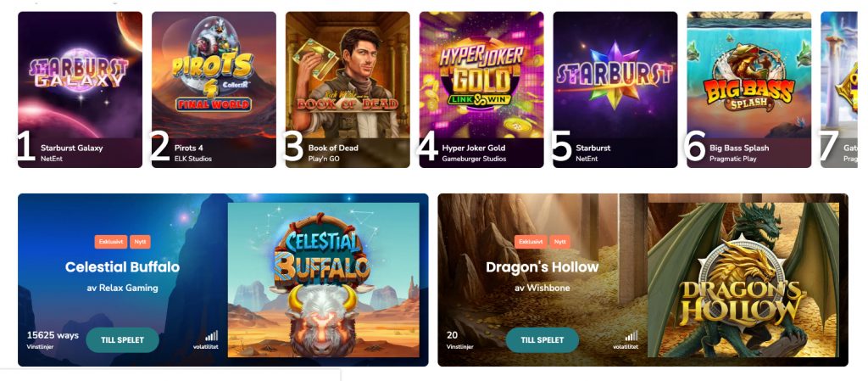Open the Starburst Galaxy game thumbnail

(80, 90)
